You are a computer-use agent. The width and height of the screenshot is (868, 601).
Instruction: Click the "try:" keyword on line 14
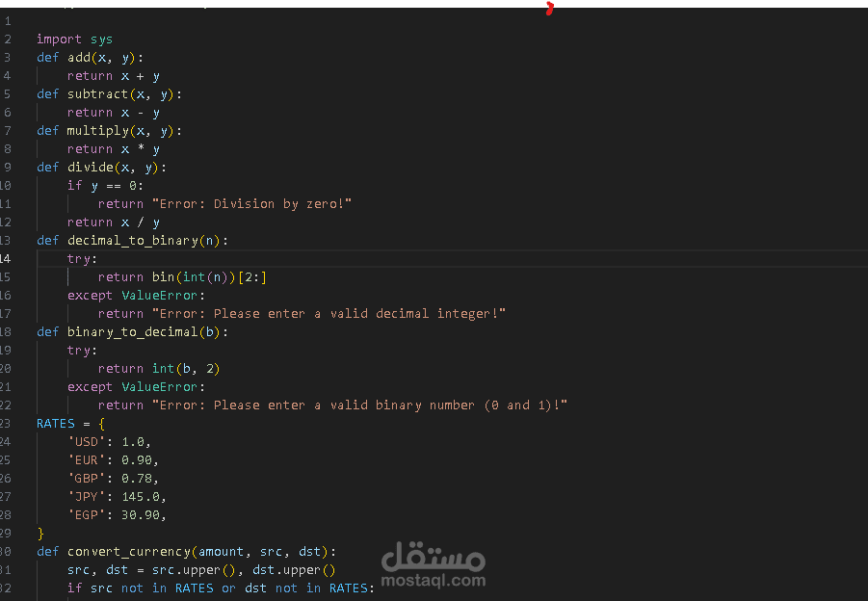point(82,258)
